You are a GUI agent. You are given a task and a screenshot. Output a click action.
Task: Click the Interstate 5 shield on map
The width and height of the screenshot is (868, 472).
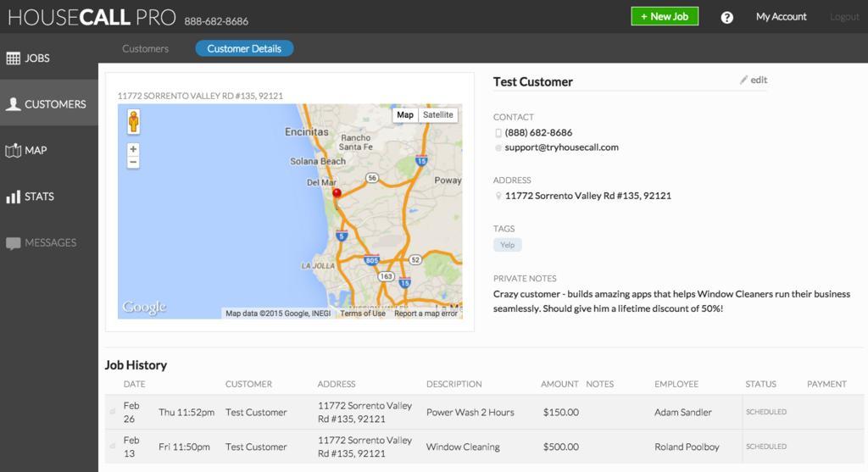[342, 236]
